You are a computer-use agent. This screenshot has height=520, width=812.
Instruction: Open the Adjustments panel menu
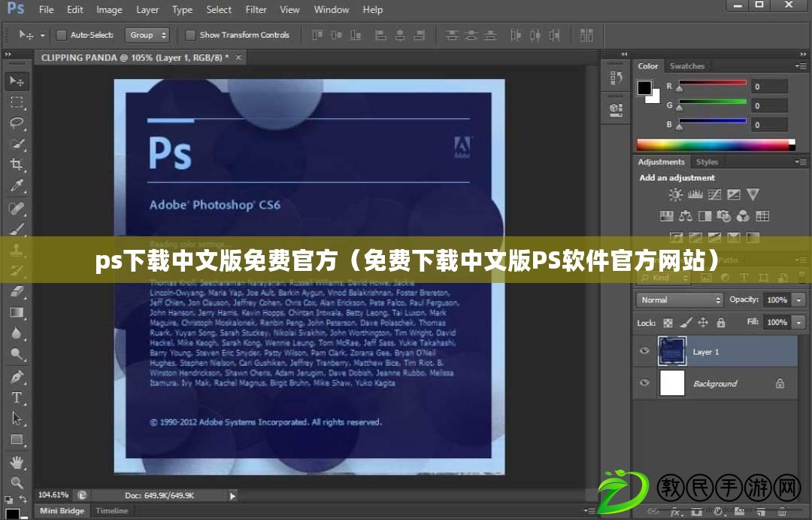[801, 162]
